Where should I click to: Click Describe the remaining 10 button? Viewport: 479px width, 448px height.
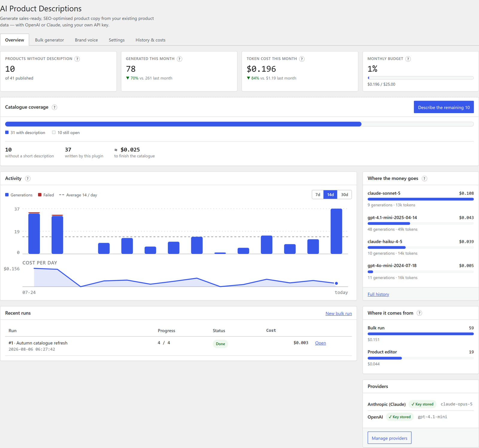[444, 107]
